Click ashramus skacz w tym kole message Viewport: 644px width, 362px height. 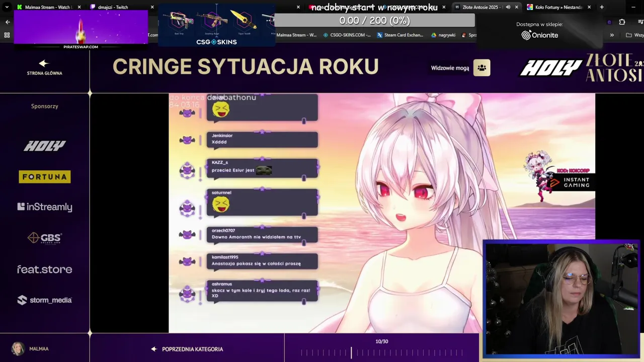click(262, 291)
